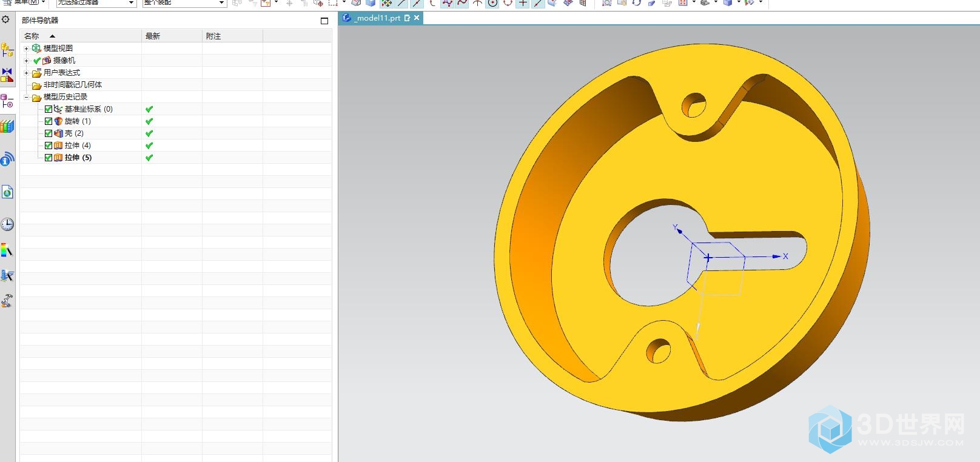Open the System Materials color icon
Viewport: 980px width, 462px height.
7,250
